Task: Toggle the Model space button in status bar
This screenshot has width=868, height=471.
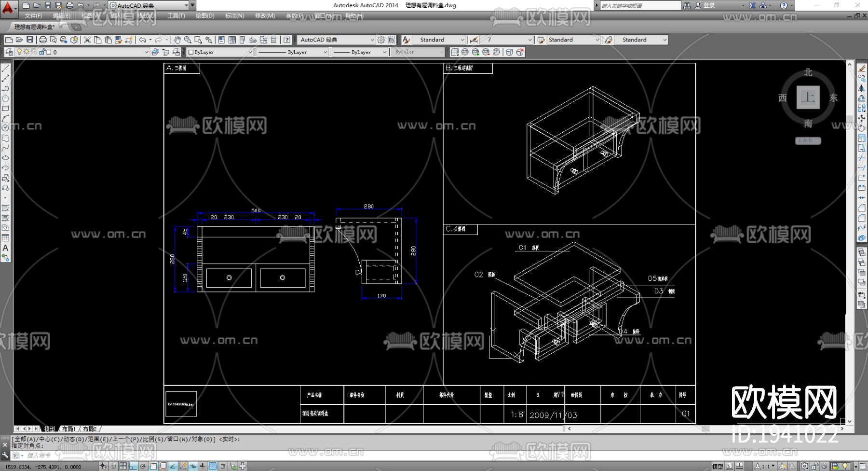Action: click(x=718, y=466)
